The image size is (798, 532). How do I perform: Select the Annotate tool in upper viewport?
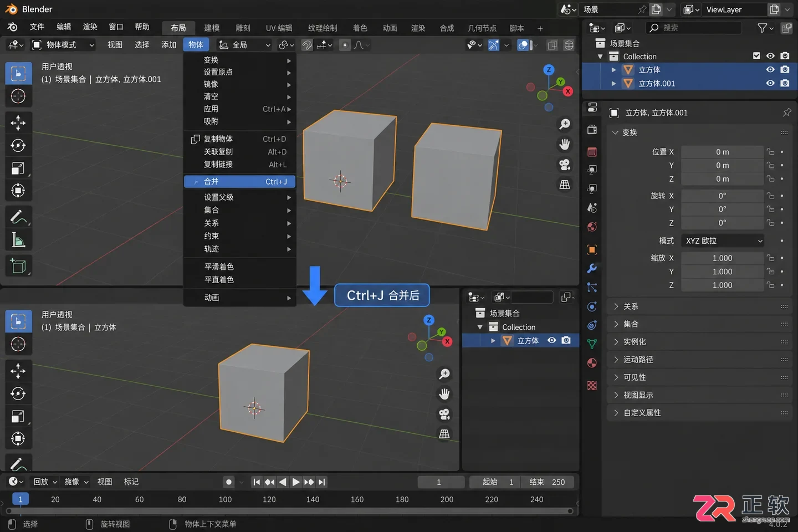click(18, 217)
